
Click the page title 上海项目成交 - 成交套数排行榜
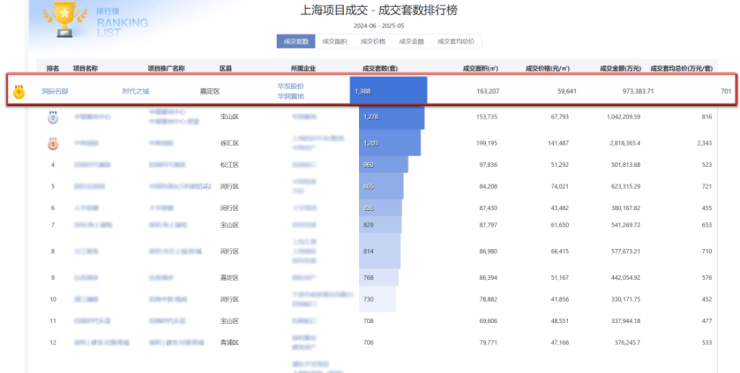coord(379,10)
